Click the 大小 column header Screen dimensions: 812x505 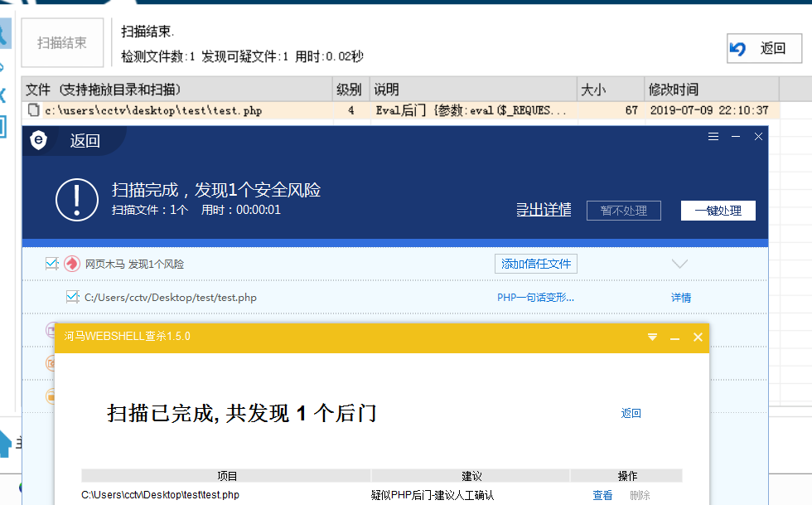(611, 90)
